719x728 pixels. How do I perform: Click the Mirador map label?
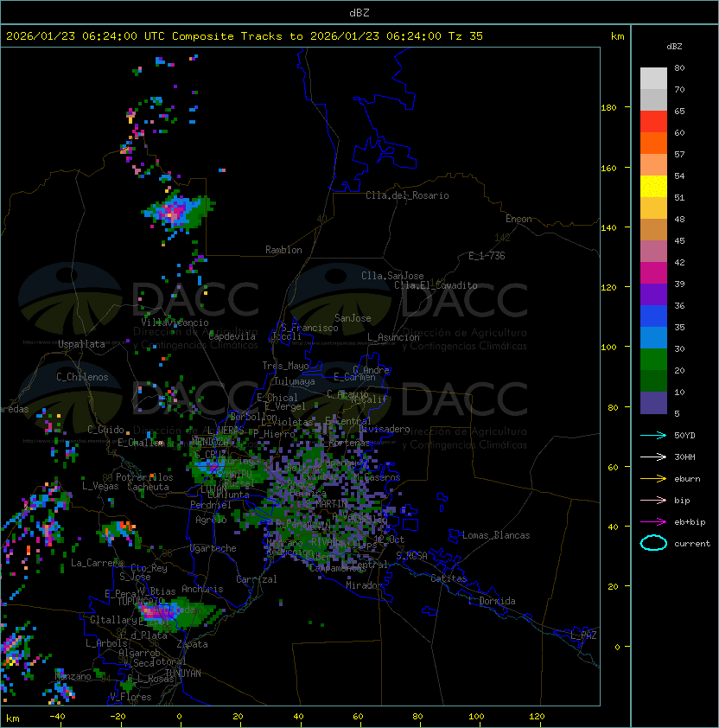point(364,585)
